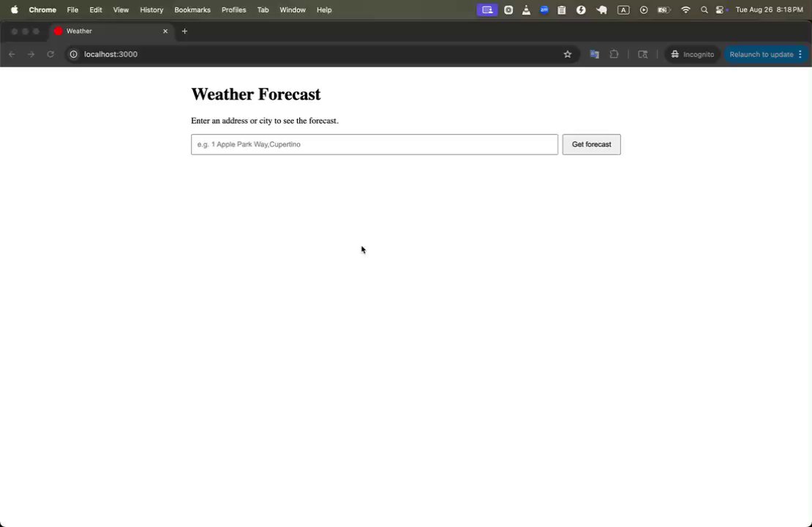
Task: Click the localhost:3000 URL in address bar
Action: tap(110, 54)
